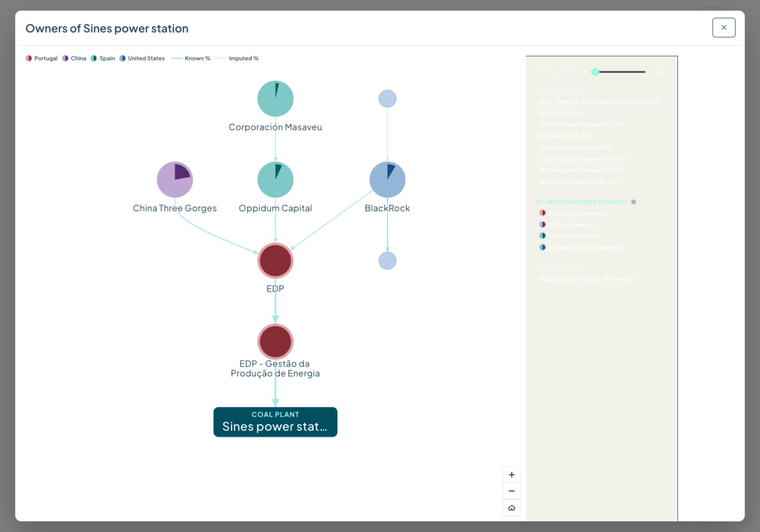Select the Oppidum Capital pie node
This screenshot has height=532, width=760.
pos(275,179)
